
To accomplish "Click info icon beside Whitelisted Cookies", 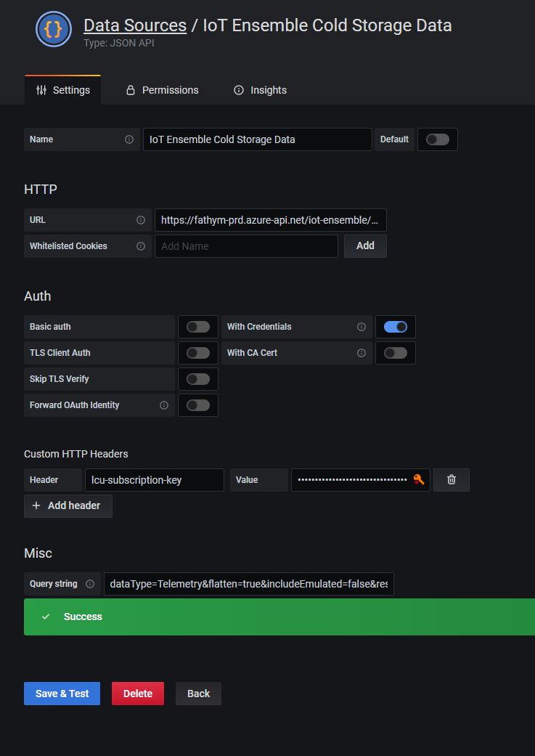I will [141, 246].
